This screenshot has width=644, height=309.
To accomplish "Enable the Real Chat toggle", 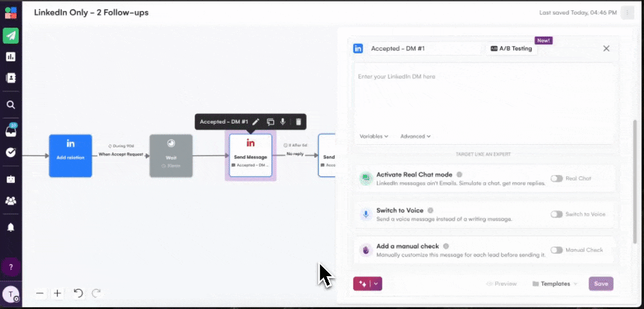I will (x=556, y=178).
